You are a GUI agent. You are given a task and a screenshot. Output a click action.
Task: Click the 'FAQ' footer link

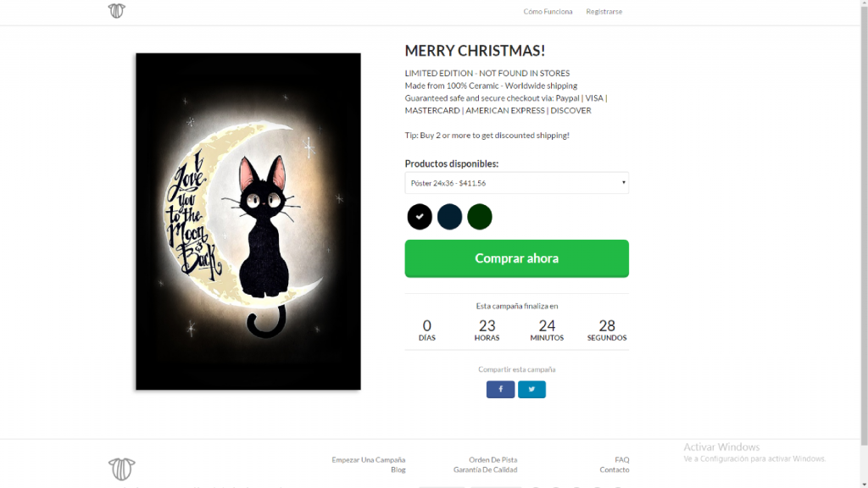pos(621,460)
